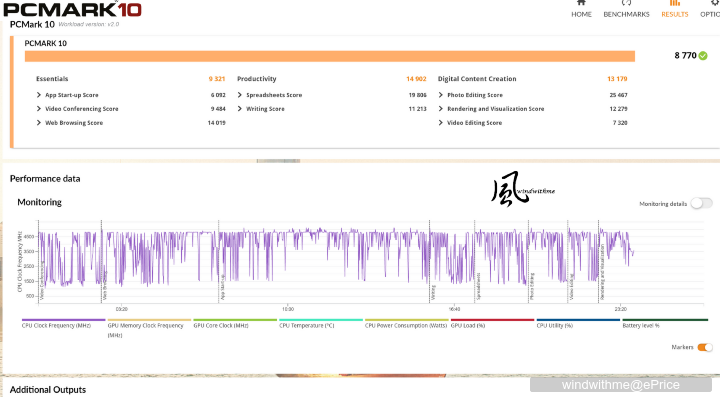Click the Productivity score 14 902
This screenshot has width=720, height=397.
coord(416,79)
